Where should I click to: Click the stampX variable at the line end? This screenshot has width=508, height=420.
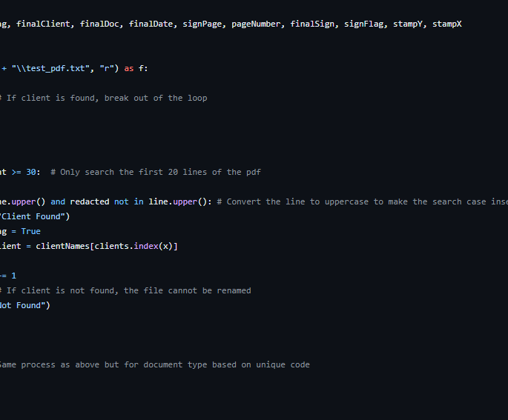point(447,24)
